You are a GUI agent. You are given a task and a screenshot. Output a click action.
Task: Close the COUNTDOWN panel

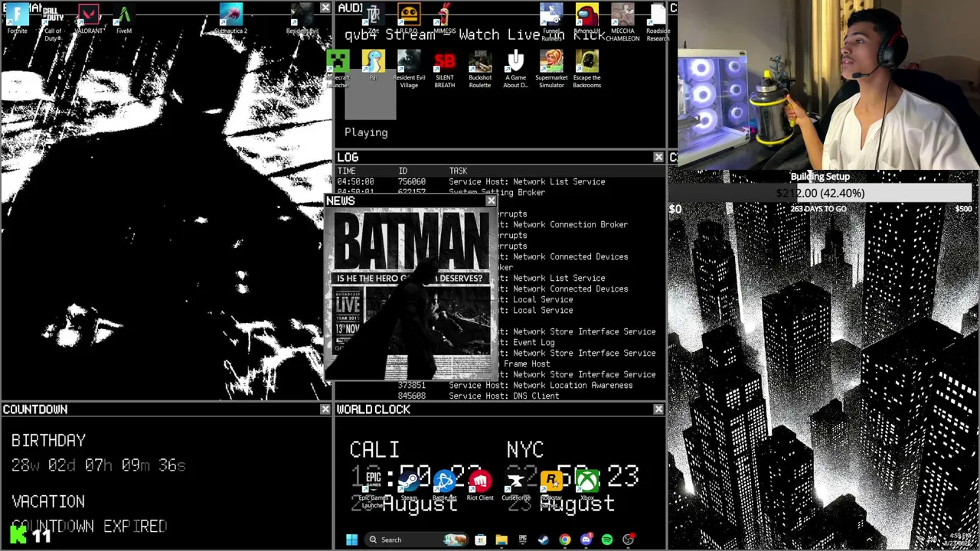point(325,409)
